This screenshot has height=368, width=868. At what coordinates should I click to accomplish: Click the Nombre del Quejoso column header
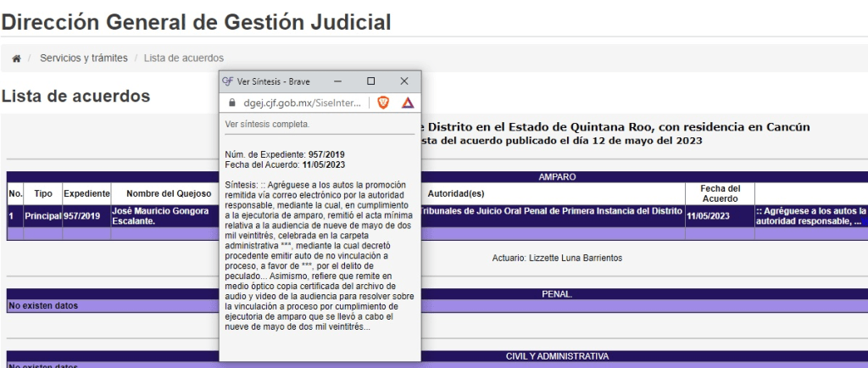tap(161, 193)
